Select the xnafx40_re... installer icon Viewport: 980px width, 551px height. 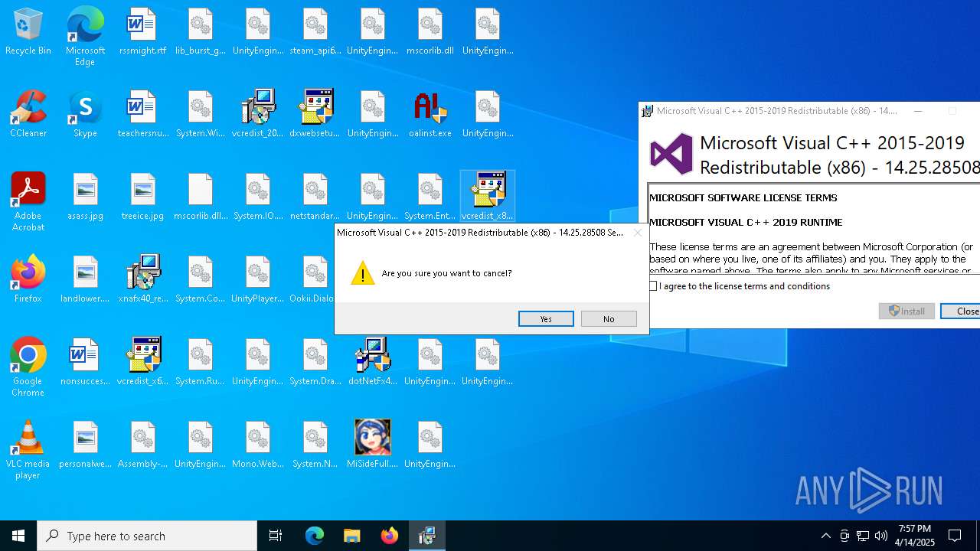142,280
